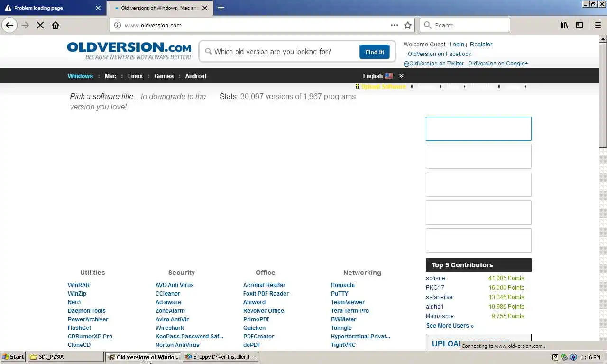Open OldVersion on Facebook link

click(x=440, y=54)
